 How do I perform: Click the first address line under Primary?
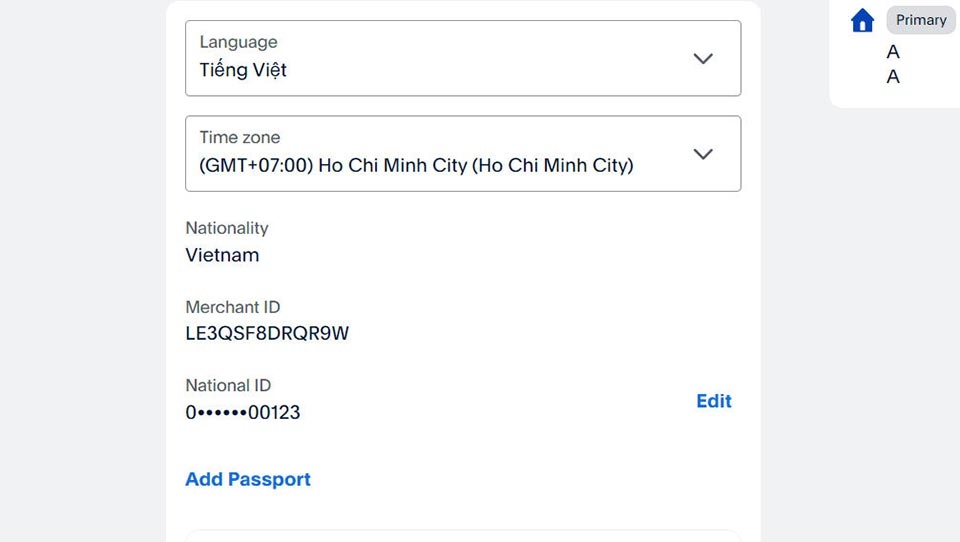[893, 52]
